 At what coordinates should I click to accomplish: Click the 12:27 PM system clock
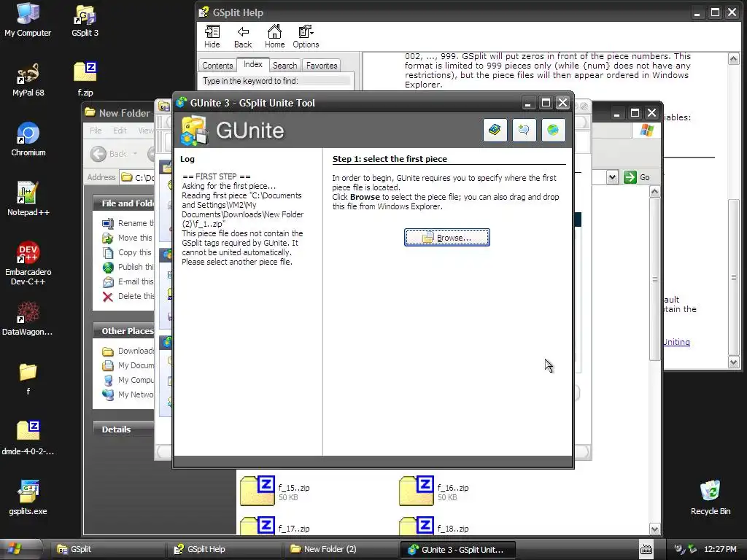point(720,549)
